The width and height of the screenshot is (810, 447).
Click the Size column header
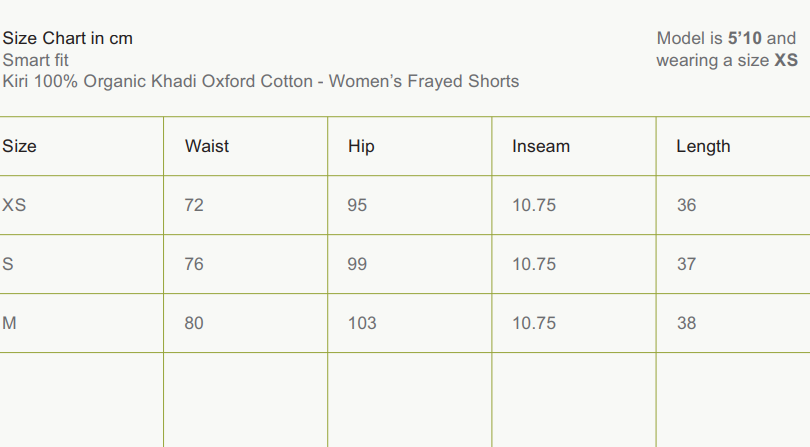coord(19,146)
